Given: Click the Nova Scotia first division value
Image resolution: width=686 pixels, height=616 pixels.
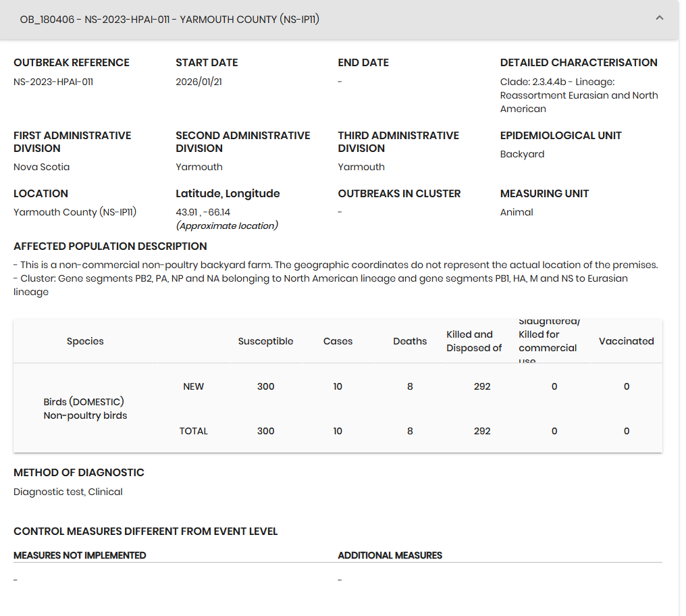Looking at the screenshot, I should 41,167.
